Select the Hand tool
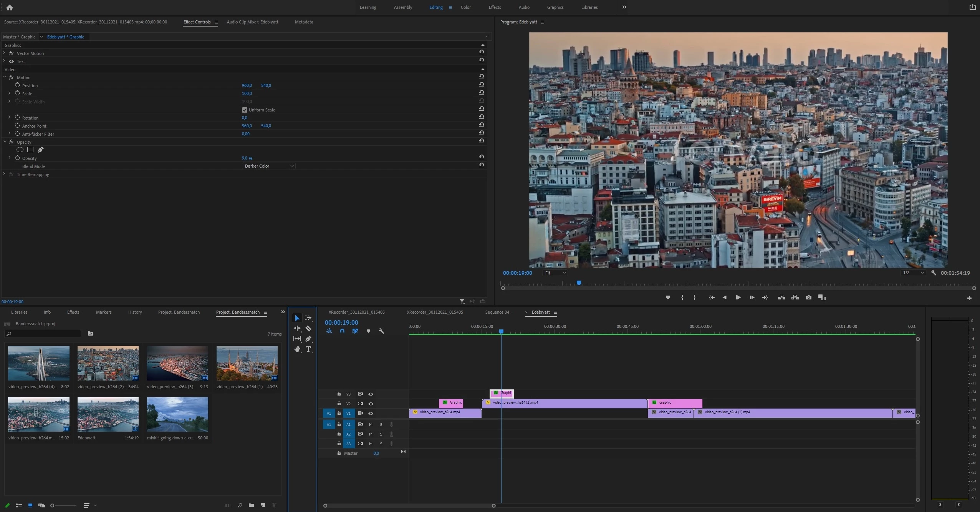Screen dimensions: 980x512 point(297,349)
